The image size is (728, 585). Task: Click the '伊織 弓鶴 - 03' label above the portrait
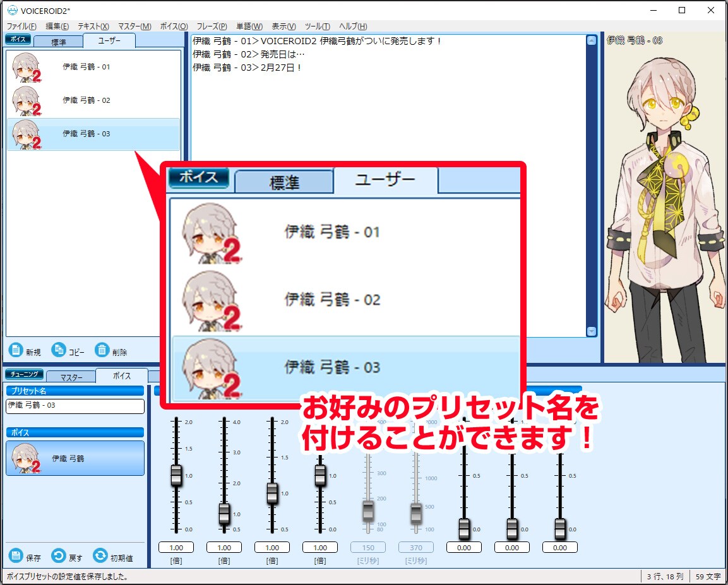[635, 40]
